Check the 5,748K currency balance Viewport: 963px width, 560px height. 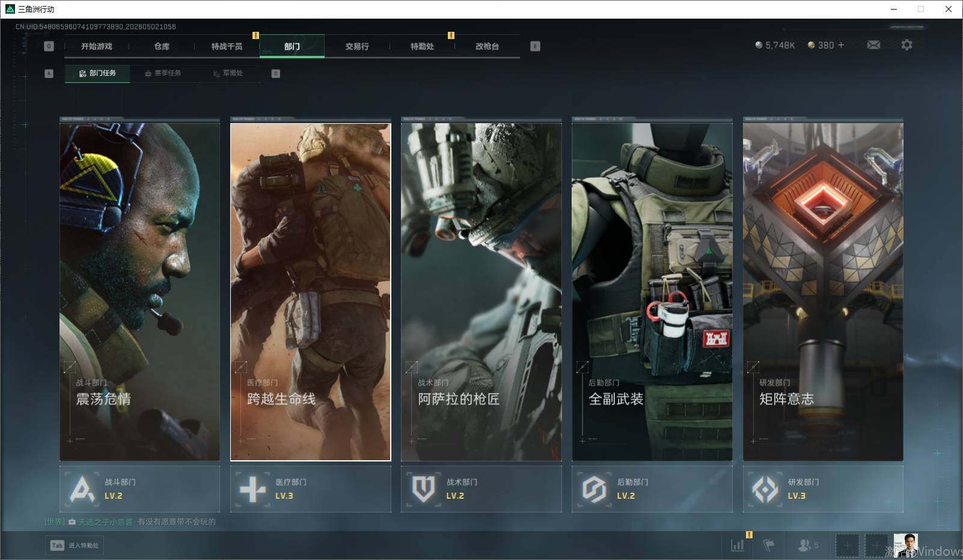775,45
